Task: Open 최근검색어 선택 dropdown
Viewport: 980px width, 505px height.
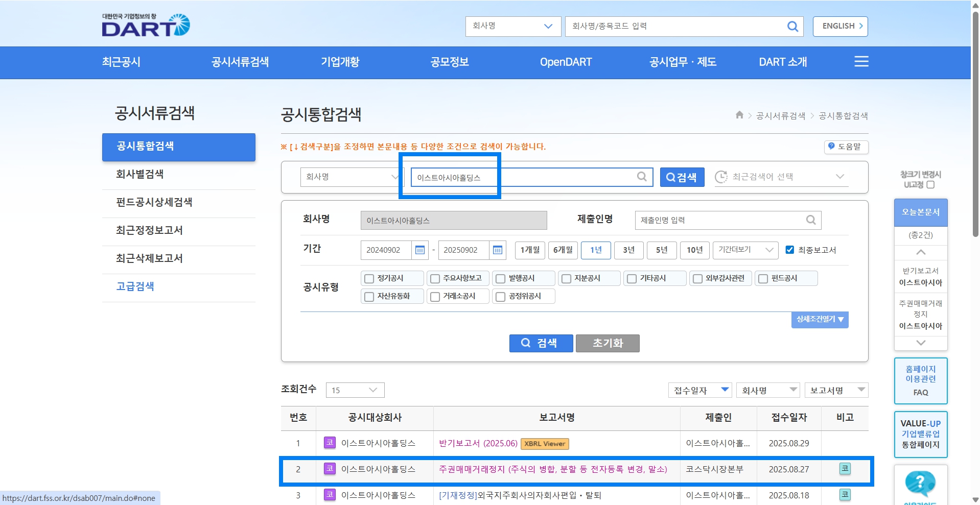Action: [781, 177]
